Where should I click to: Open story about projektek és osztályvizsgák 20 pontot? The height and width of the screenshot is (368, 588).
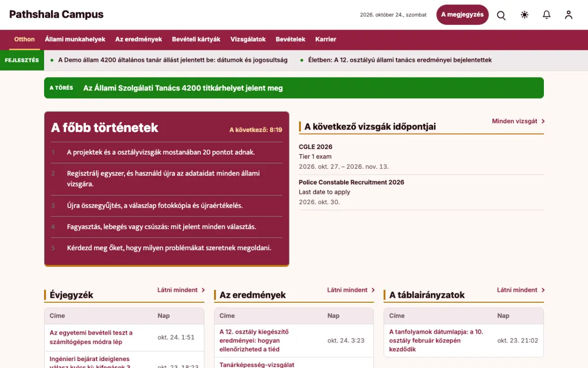tap(161, 152)
